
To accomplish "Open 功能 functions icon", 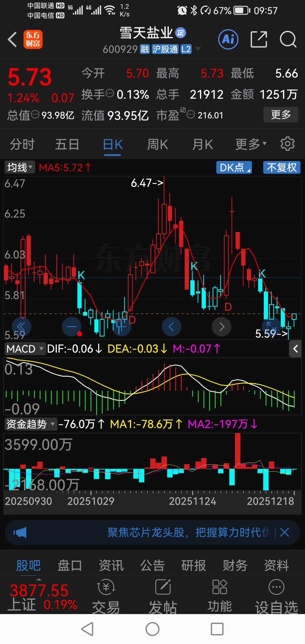I will pyautogui.click(x=220, y=596).
